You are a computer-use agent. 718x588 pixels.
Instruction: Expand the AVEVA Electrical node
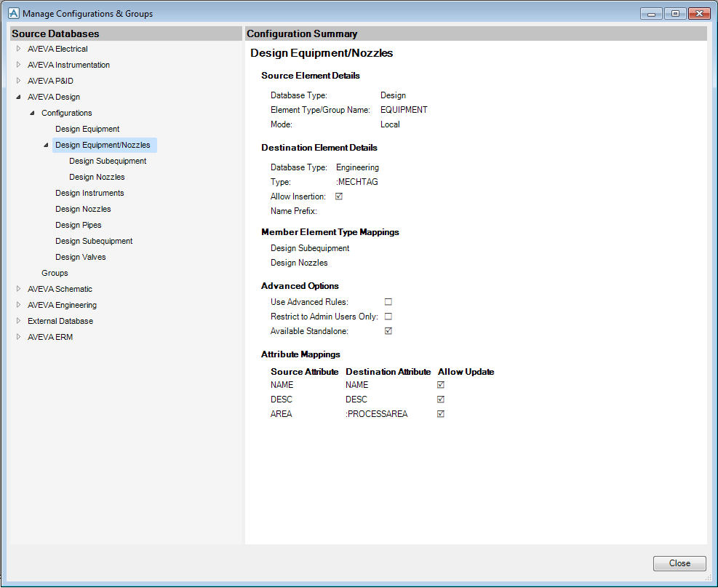[x=18, y=49]
